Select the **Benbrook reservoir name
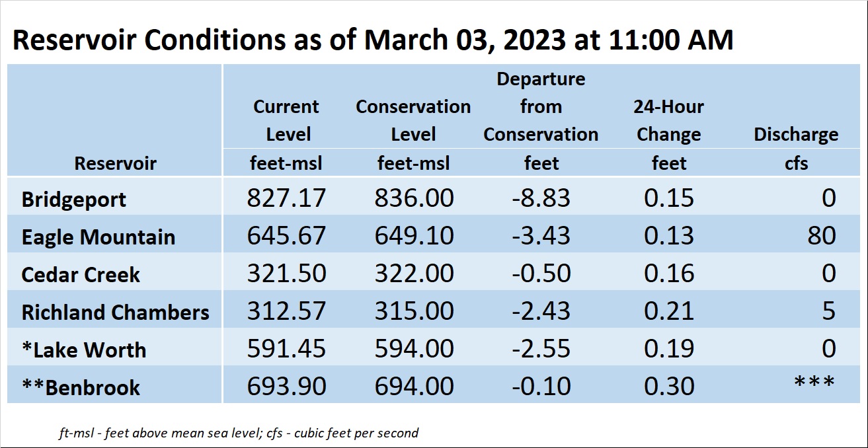Viewport: 868px width, 448px height. 81,387
